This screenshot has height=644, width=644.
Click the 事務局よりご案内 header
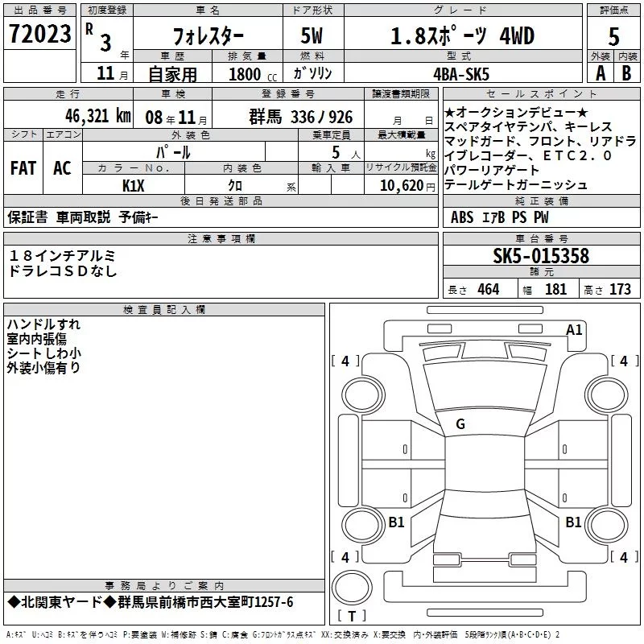[x=164, y=586]
